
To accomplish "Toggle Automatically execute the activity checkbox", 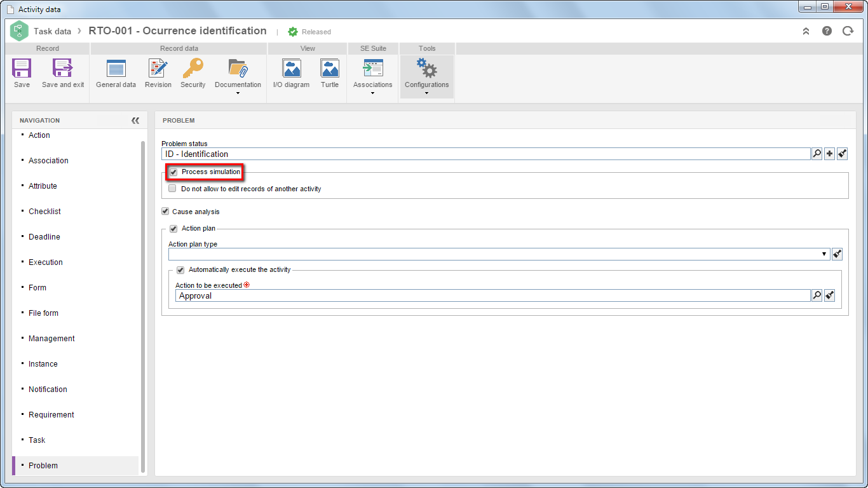I will pyautogui.click(x=180, y=270).
